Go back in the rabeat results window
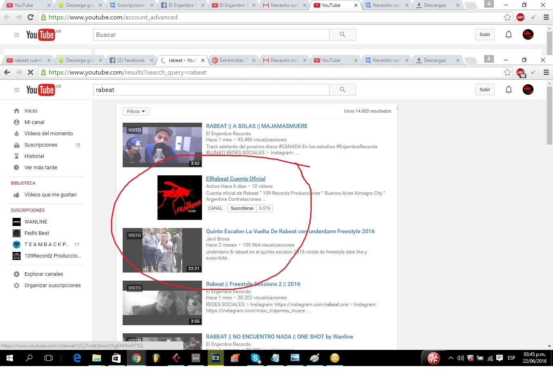 pos(7,72)
